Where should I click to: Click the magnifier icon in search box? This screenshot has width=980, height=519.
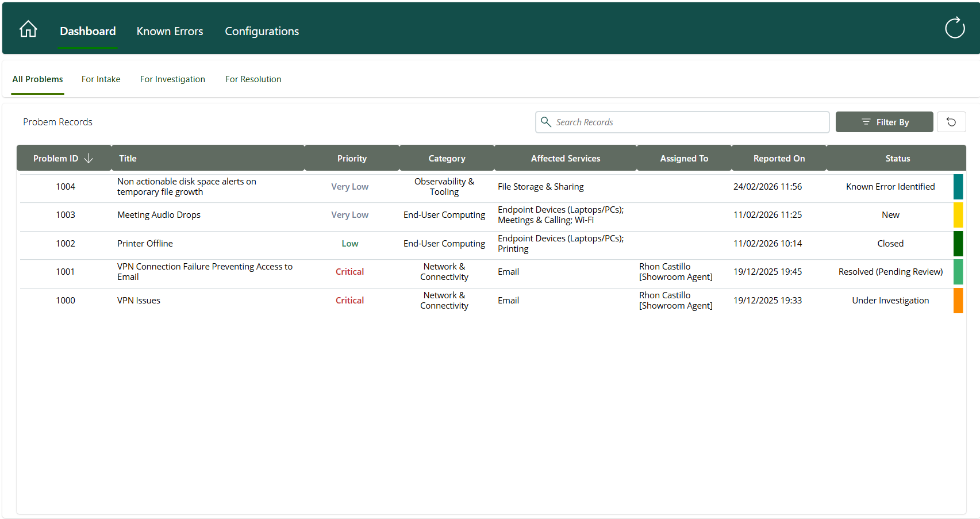click(546, 122)
